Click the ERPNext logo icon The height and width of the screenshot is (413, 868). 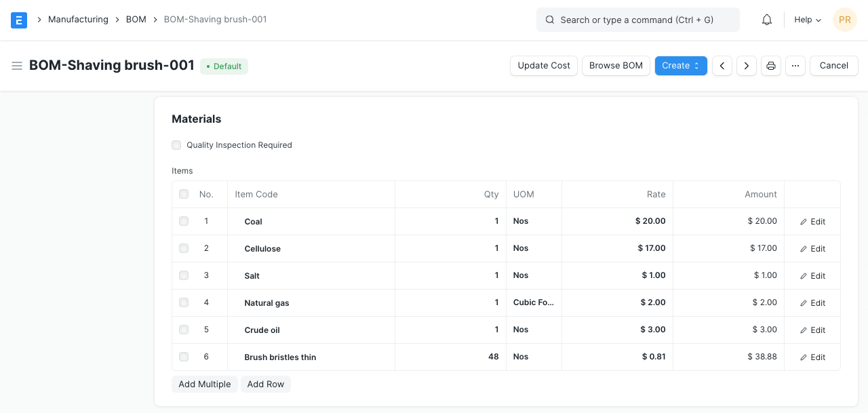[x=18, y=20]
